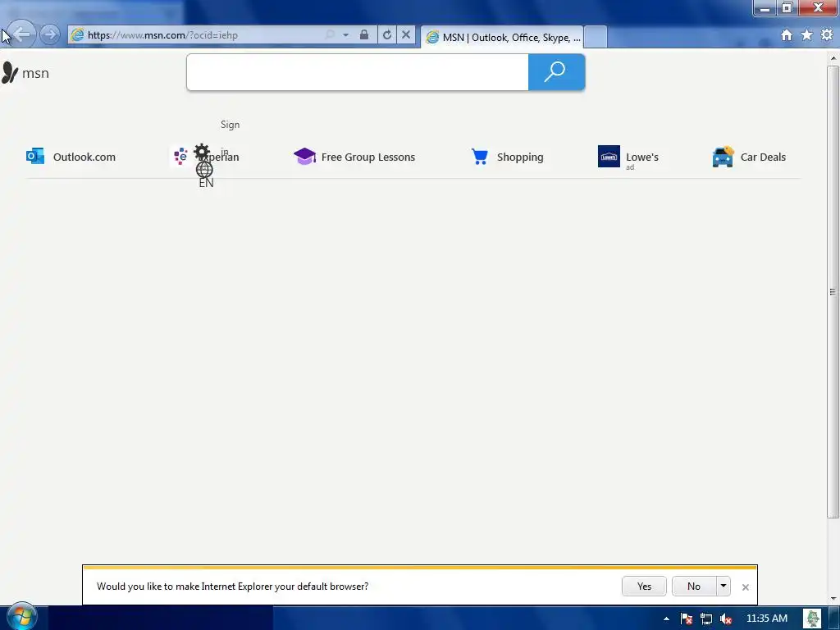The width and height of the screenshot is (840, 630).
Task: Click the Experian logo icon
Action: (180, 157)
